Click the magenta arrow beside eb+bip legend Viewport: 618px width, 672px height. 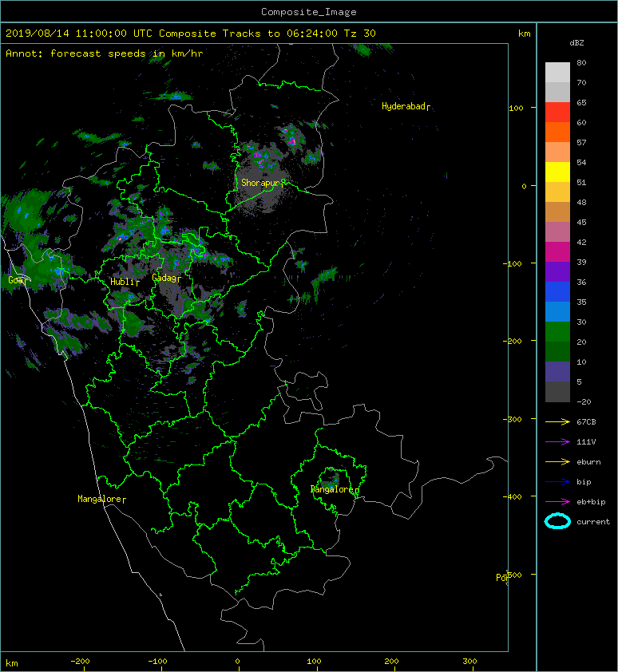pyautogui.click(x=557, y=501)
